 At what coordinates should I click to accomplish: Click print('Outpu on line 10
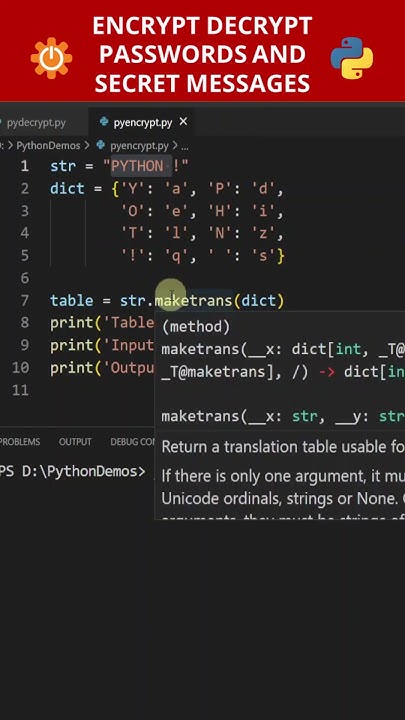102,368
